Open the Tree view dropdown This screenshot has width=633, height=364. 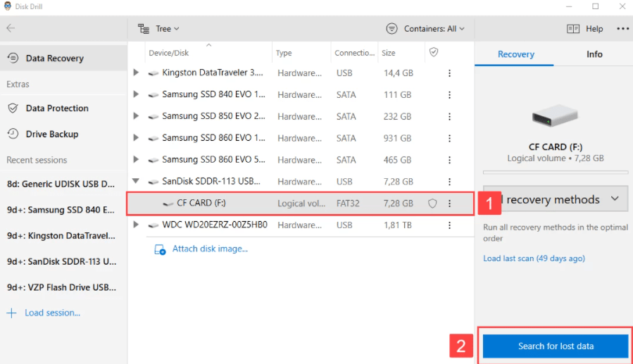click(x=159, y=29)
